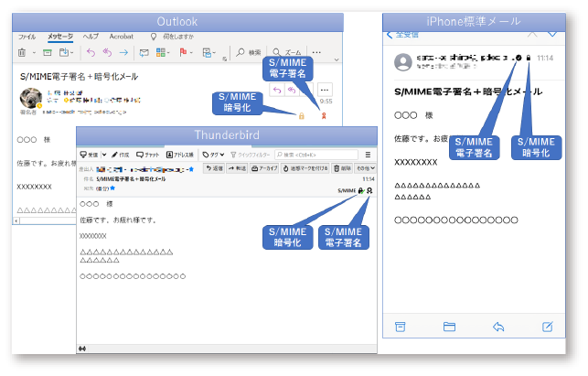Click the left scroll arrow in Outlook pane
This screenshot has height=376, width=588.
(x=16, y=220)
